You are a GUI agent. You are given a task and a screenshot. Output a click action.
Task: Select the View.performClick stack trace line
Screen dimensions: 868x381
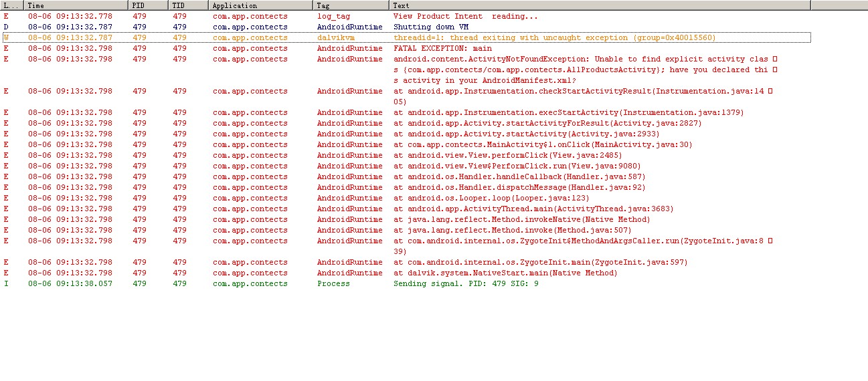406,155
